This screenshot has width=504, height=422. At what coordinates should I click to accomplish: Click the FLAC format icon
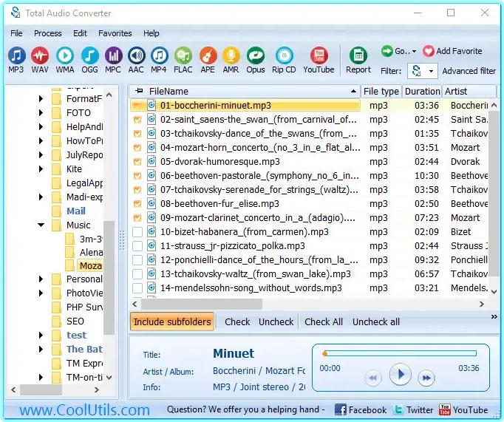click(183, 55)
